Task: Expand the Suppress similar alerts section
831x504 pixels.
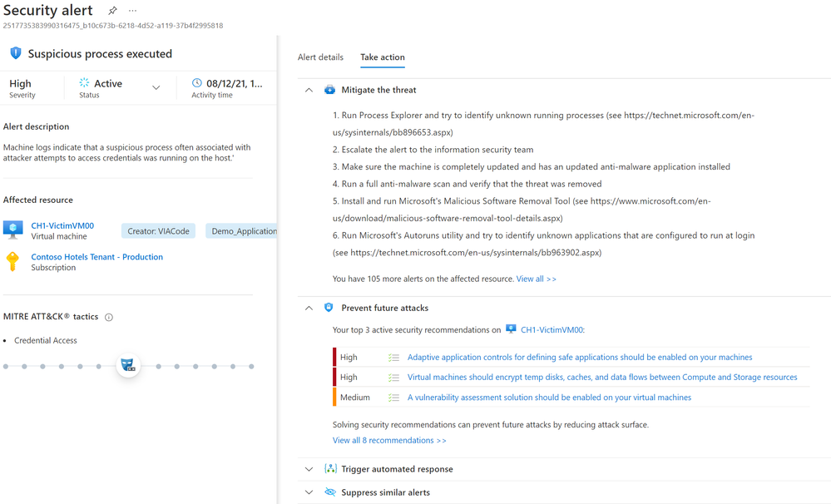Action: point(309,492)
